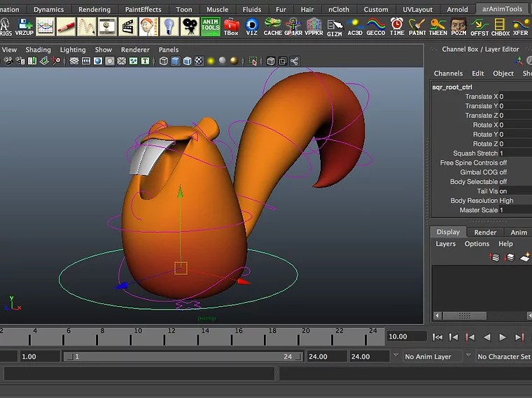Open the TWEEN shelf tool
Screen dimensions: 532x398
point(438,27)
